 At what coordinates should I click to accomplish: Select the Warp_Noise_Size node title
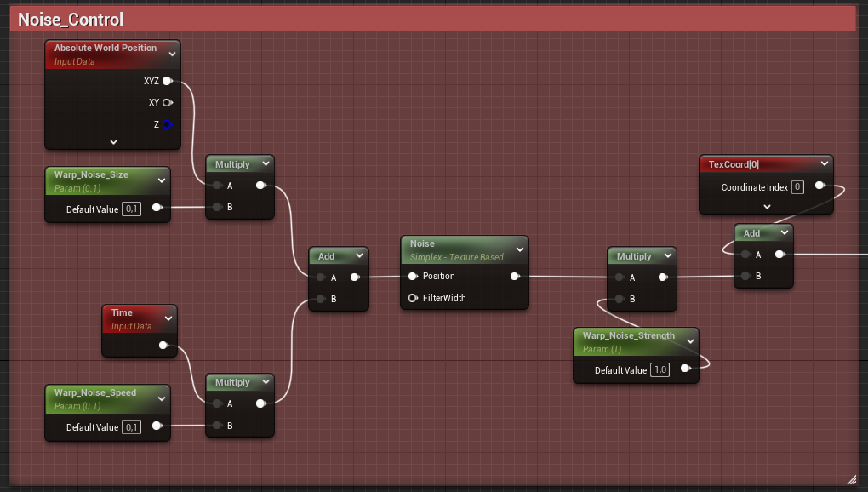[91, 174]
